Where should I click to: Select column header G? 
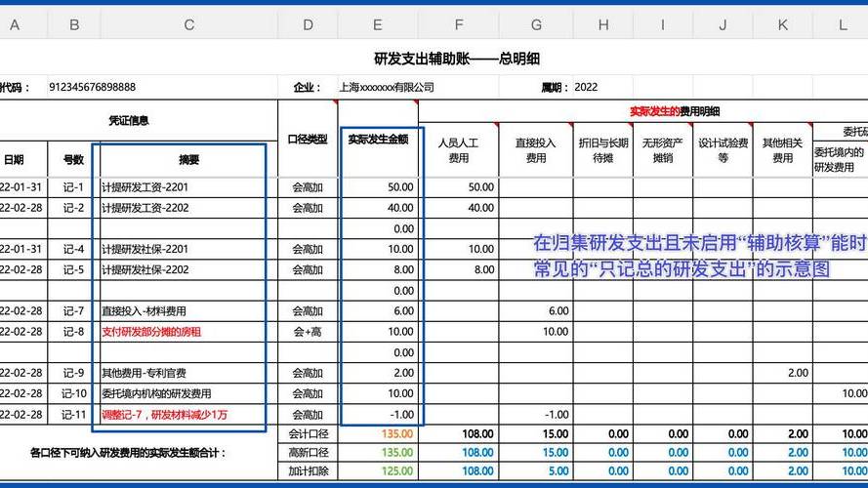(536, 25)
